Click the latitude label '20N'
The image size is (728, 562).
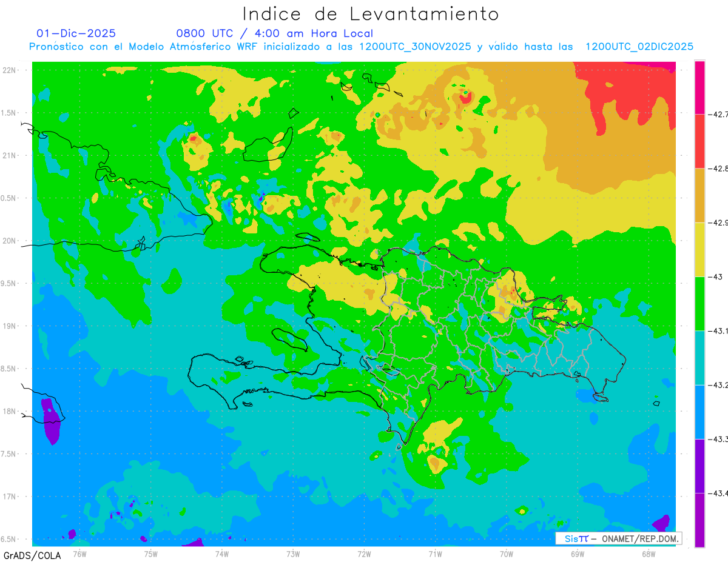(x=10, y=241)
